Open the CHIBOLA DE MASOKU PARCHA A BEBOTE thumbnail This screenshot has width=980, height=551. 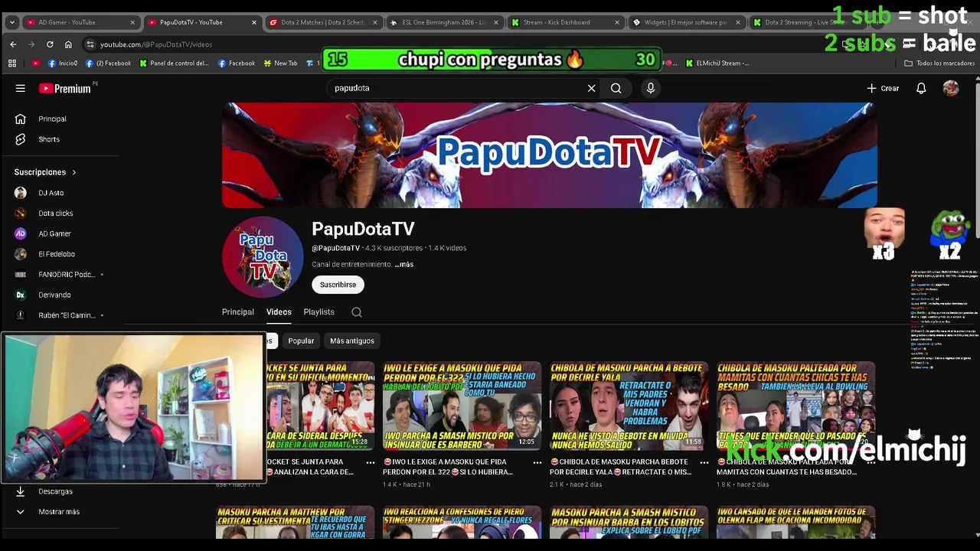pyautogui.click(x=629, y=406)
